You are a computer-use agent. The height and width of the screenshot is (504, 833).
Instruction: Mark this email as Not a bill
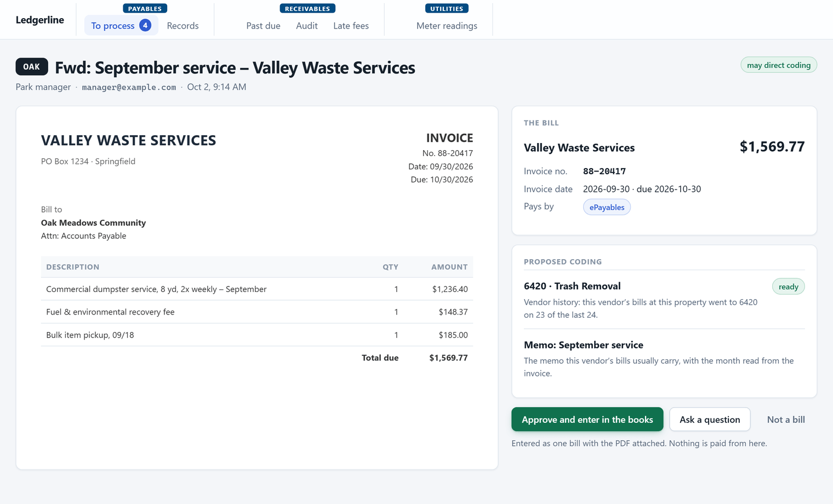(x=786, y=420)
